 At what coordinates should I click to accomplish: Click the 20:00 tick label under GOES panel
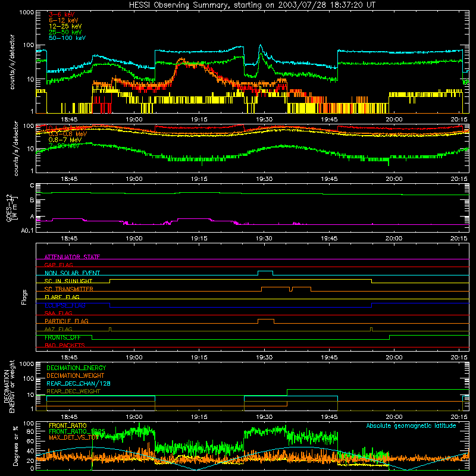(x=394, y=239)
